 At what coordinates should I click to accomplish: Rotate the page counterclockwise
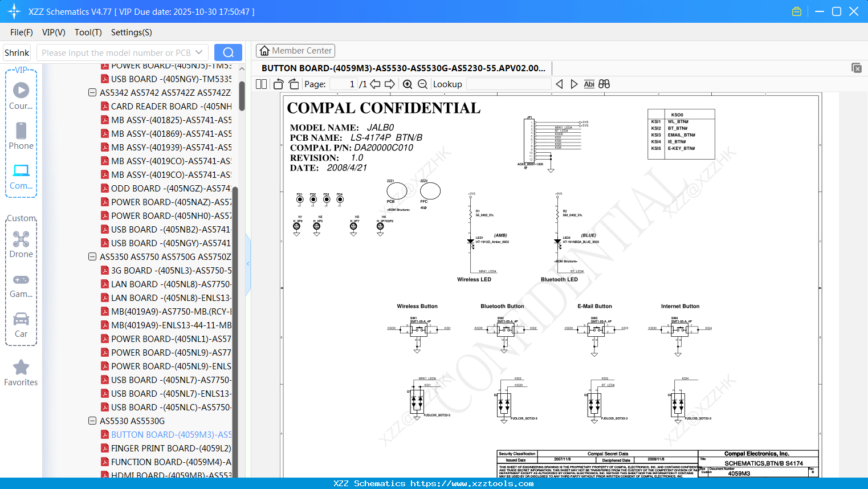[x=278, y=84]
